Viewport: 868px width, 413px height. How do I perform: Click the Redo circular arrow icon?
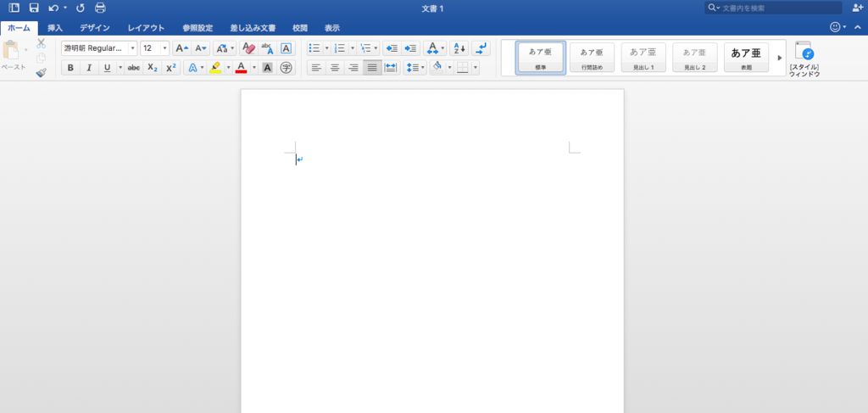[x=81, y=8]
